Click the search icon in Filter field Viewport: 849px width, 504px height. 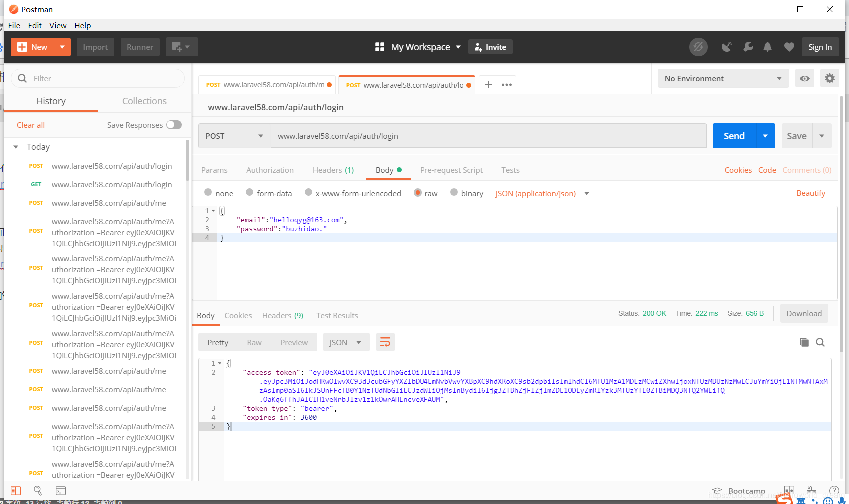pyautogui.click(x=22, y=78)
